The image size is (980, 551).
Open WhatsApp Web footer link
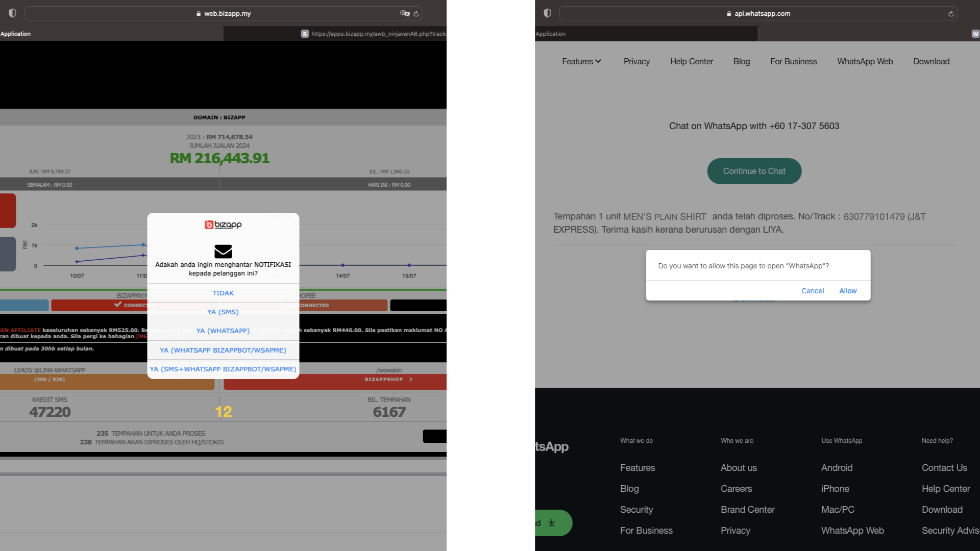tap(852, 531)
